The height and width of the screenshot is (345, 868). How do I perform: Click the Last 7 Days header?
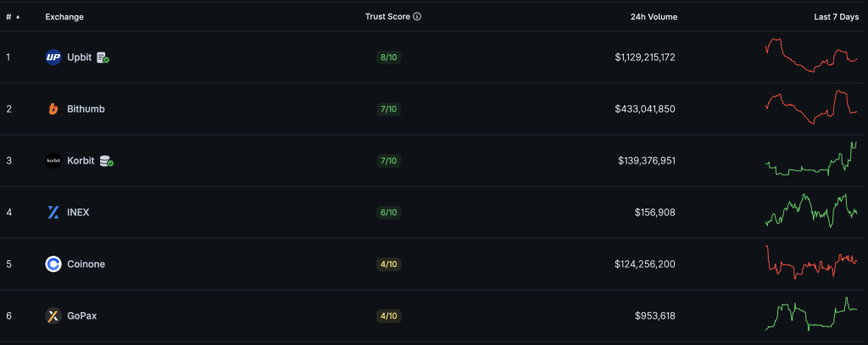(x=836, y=17)
